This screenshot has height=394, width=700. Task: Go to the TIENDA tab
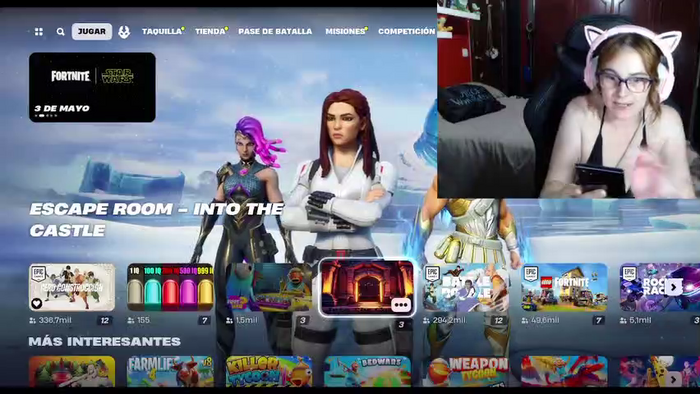pos(211,32)
